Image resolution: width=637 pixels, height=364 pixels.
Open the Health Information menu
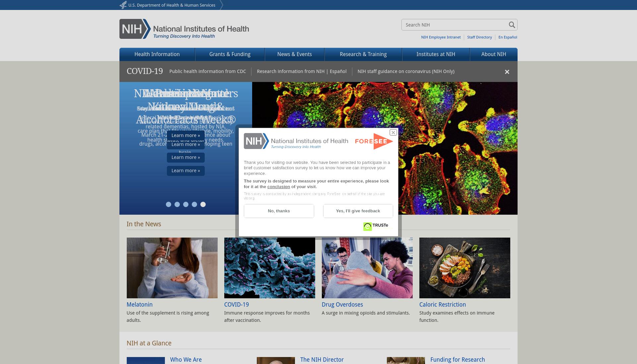157,54
